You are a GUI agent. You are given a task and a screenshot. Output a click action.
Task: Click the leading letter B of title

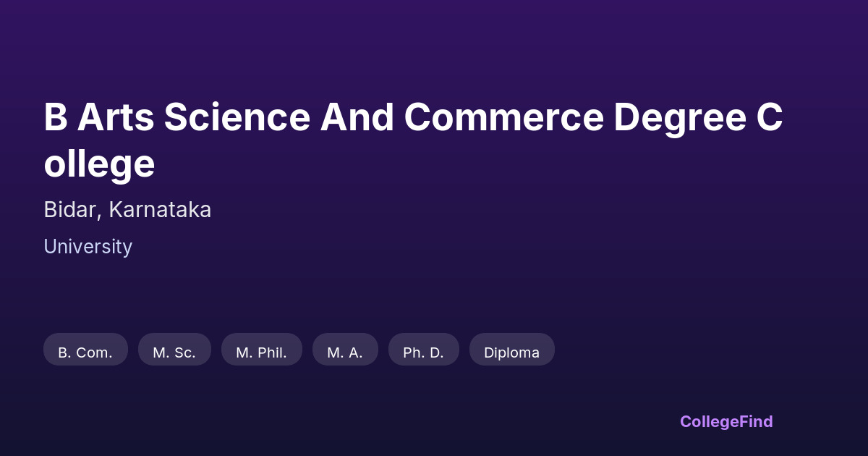[x=56, y=117]
